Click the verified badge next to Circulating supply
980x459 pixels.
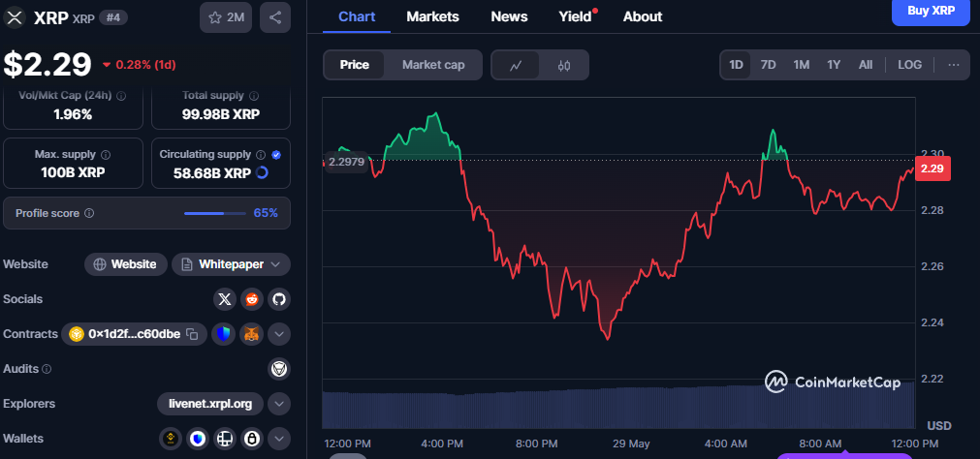276,154
